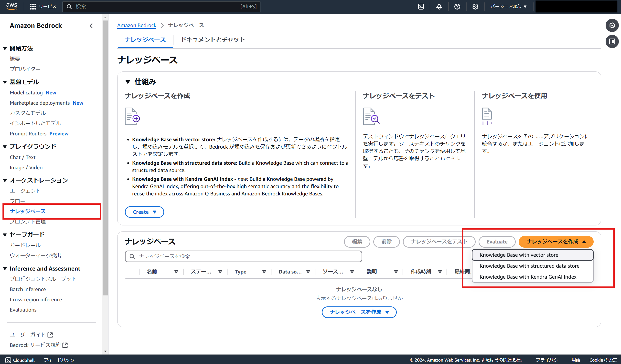Collapse the 仕組み section
This screenshot has height=364, width=621.
click(128, 82)
